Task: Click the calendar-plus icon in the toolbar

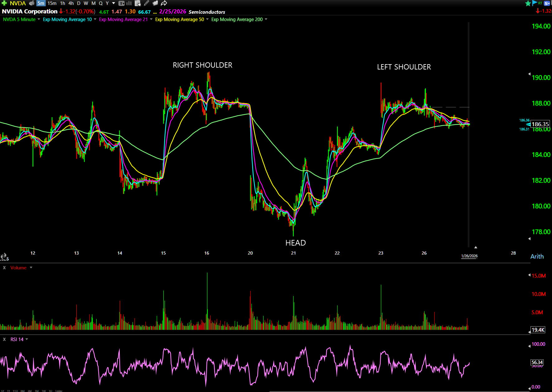Action: pyautogui.click(x=138, y=3)
